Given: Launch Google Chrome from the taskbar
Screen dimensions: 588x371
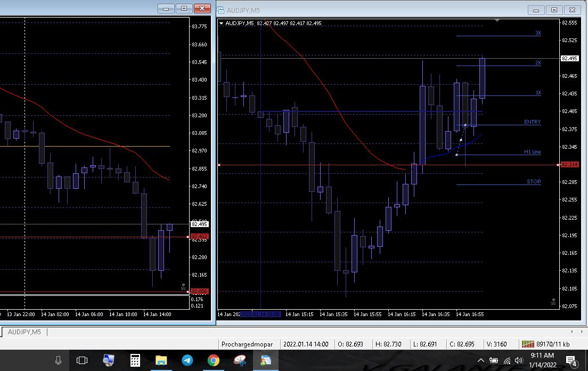Looking at the screenshot, I should pyautogui.click(x=213, y=360).
